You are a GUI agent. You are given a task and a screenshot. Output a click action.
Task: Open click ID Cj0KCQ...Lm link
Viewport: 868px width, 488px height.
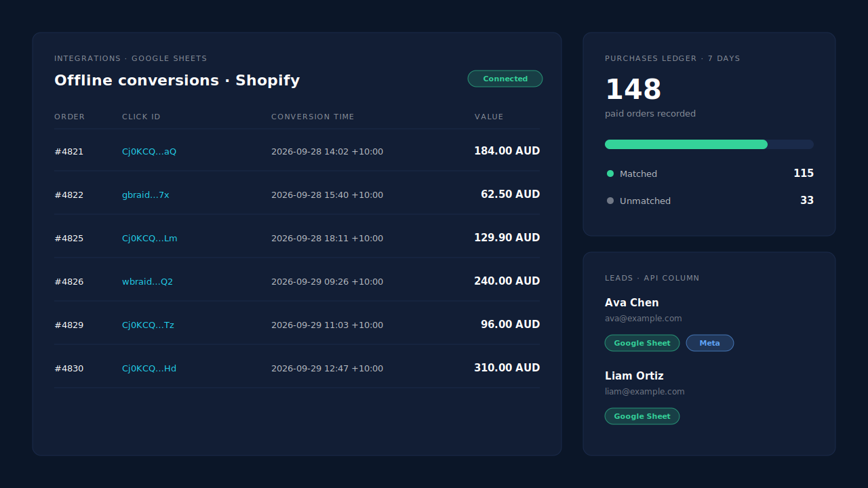(x=150, y=239)
